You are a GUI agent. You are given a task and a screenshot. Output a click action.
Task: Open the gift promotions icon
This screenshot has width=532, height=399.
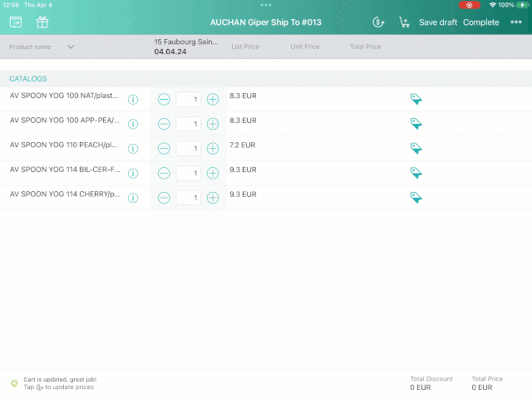[x=42, y=22]
